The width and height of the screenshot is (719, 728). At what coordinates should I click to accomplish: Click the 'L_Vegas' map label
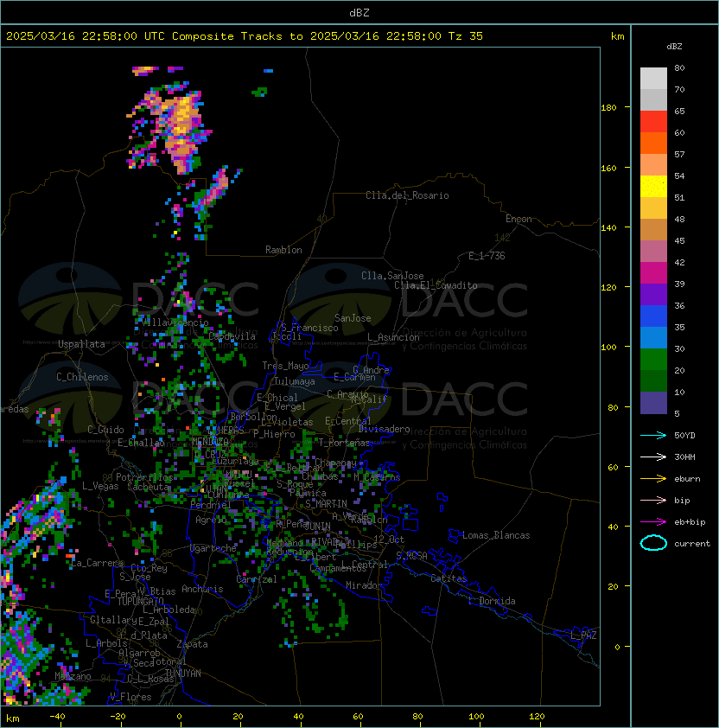click(100, 486)
